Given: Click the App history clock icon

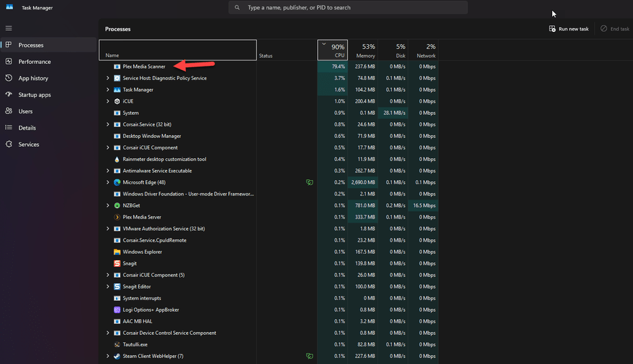Looking at the screenshot, I should [8, 78].
